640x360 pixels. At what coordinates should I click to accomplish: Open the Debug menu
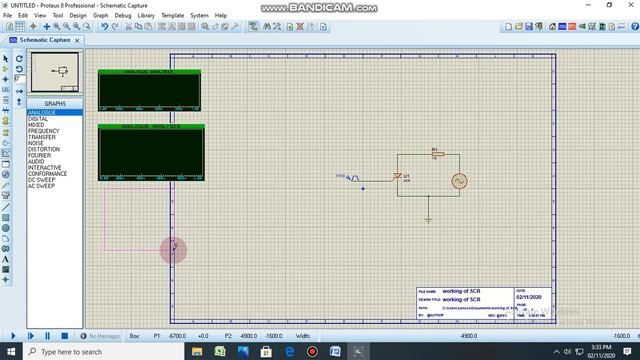(x=122, y=16)
